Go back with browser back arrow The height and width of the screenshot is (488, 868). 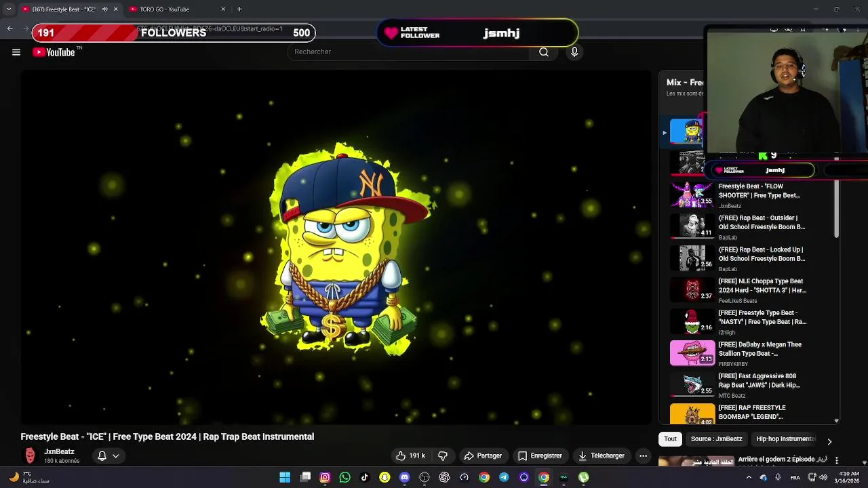click(9, 28)
